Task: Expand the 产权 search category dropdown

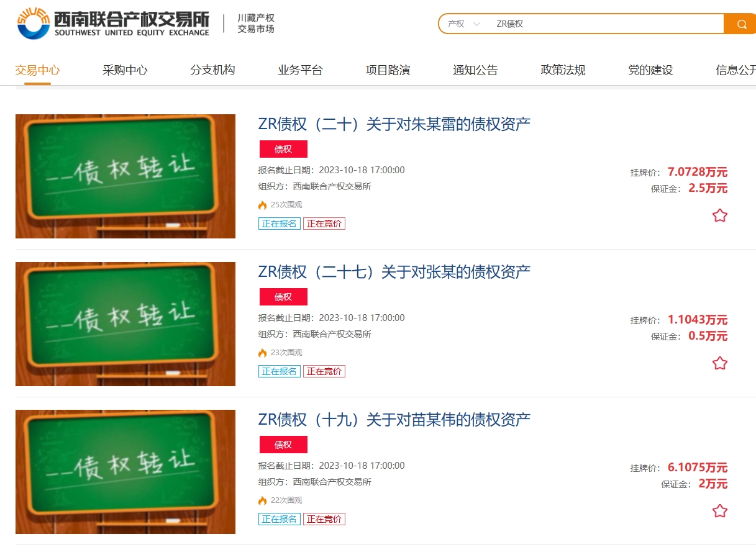Action: coord(464,24)
